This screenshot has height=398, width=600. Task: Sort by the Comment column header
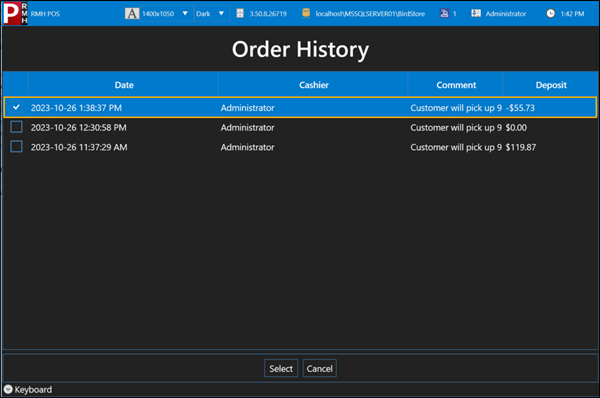click(x=456, y=85)
